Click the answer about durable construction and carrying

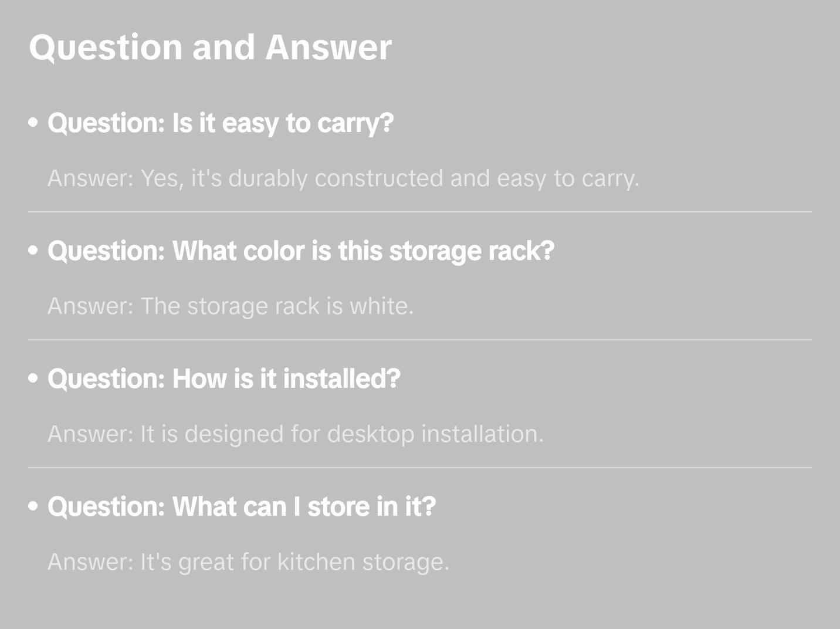point(343,178)
